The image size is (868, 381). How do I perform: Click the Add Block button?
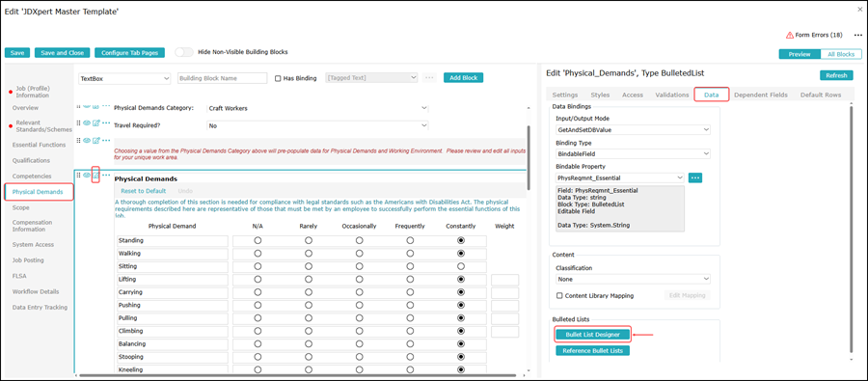463,78
